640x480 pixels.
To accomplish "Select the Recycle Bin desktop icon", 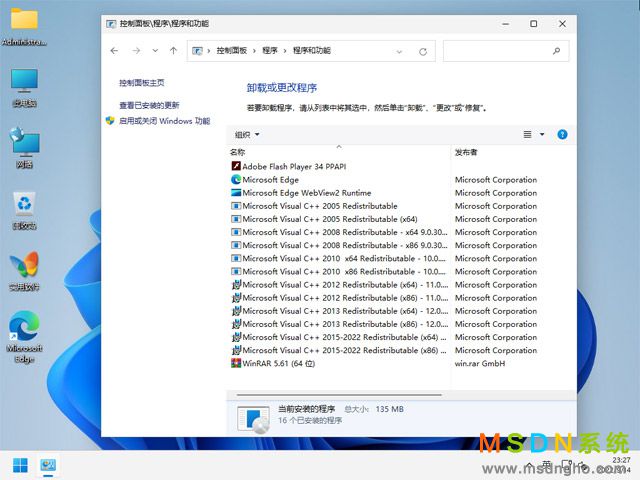I will (x=24, y=211).
